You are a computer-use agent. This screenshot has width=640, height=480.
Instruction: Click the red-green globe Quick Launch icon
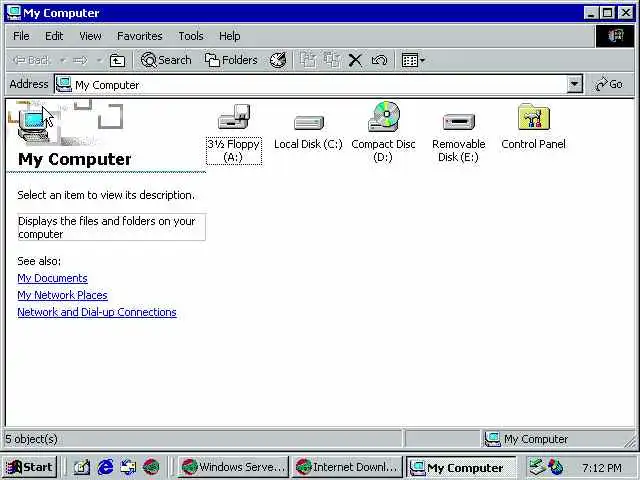pyautogui.click(x=151, y=467)
